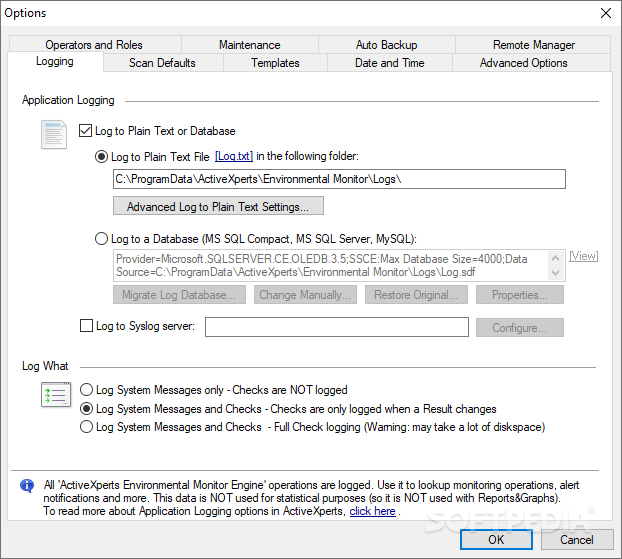Screen dimensions: 622x559
Task: Open the Date and Time tab
Action: click(390, 63)
